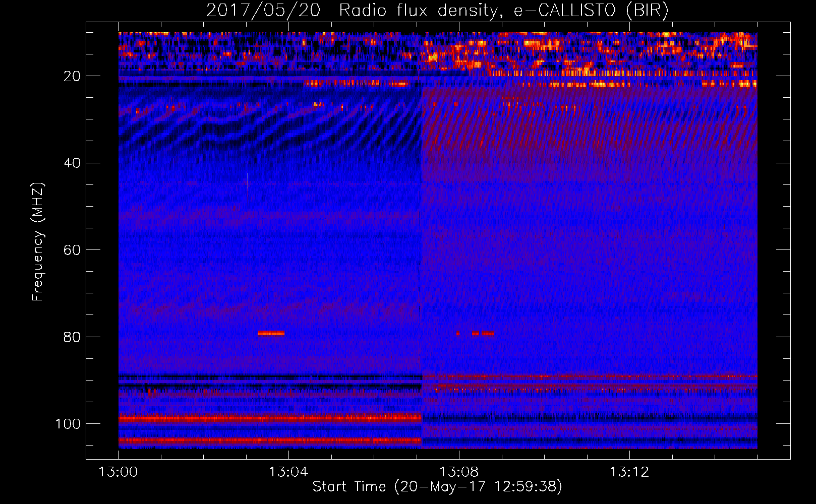
Task: Click the long red burst at 80 MHz near 13:03
Action: (x=271, y=333)
